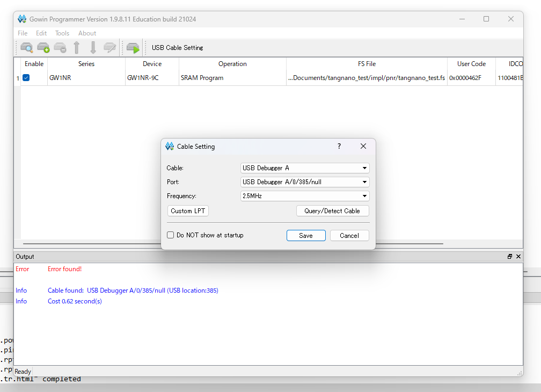
Task: Click the Move Down arrow icon
Action: (93, 48)
